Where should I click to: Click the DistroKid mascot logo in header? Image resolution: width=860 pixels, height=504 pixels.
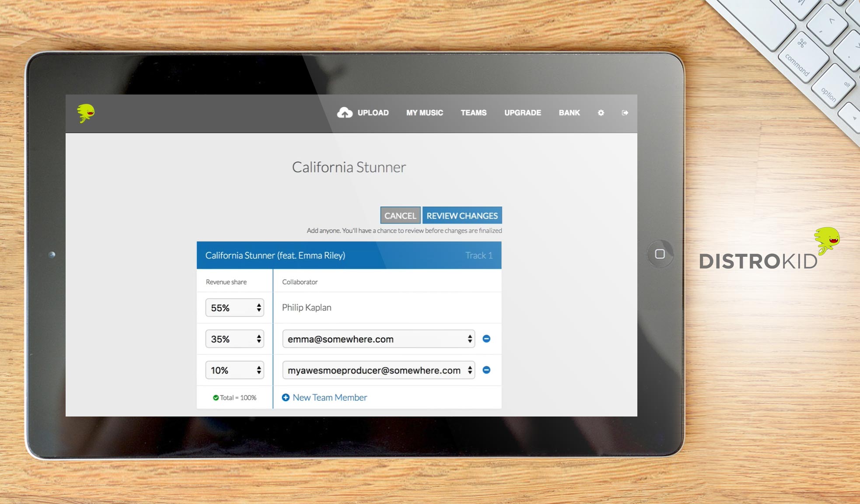tap(86, 113)
